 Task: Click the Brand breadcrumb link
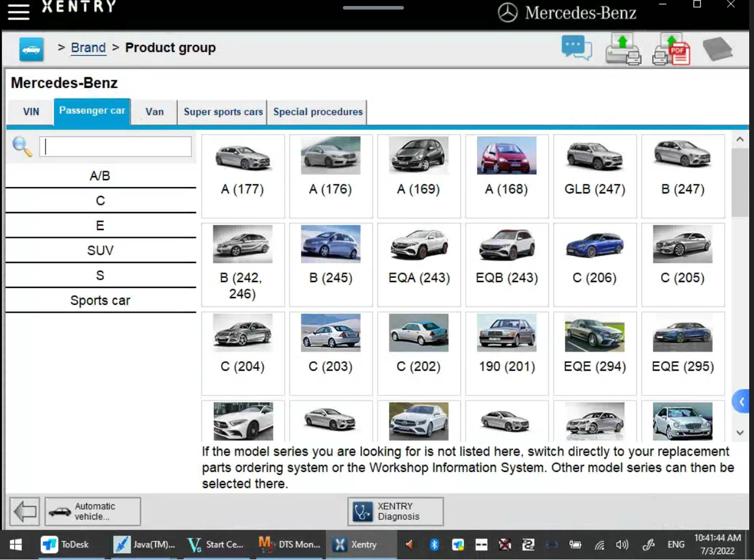click(88, 48)
